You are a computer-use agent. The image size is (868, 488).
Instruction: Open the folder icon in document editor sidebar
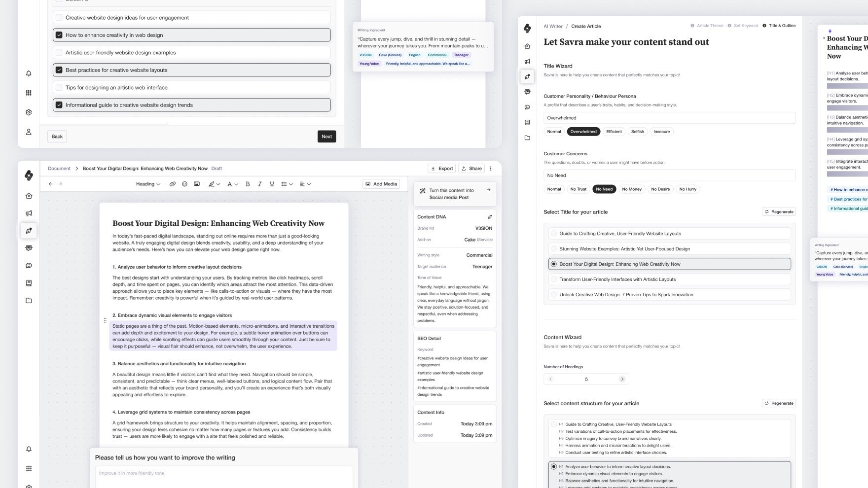(29, 301)
